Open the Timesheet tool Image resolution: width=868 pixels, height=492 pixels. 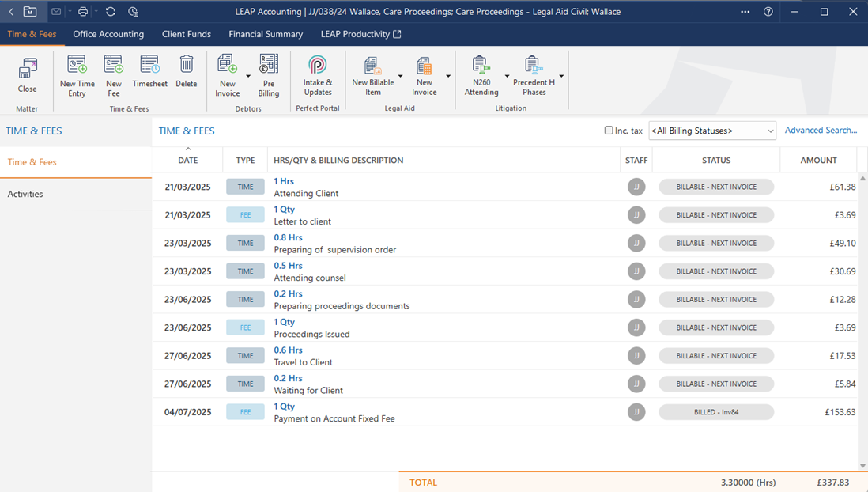point(149,65)
